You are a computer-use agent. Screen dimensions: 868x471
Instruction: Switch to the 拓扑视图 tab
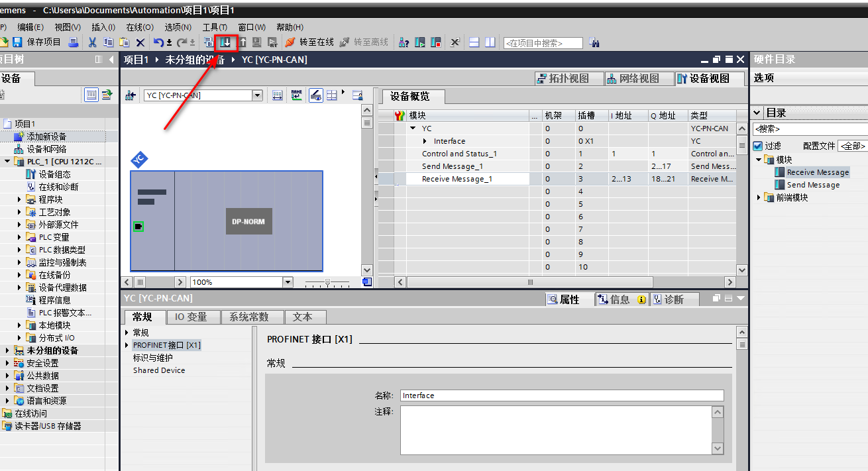coord(569,79)
